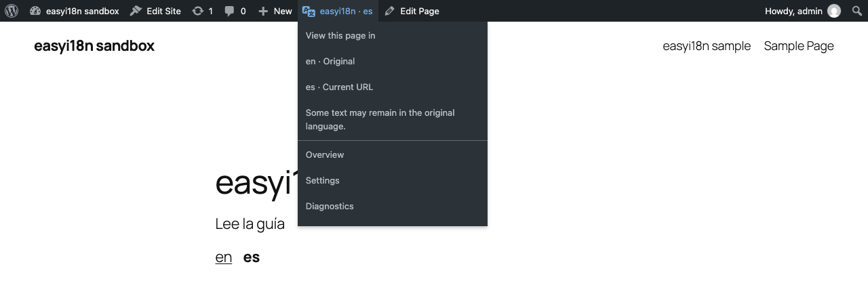Open easyi18n Diagnostics menu entry
Screen dimensions: 868x298
393,206
